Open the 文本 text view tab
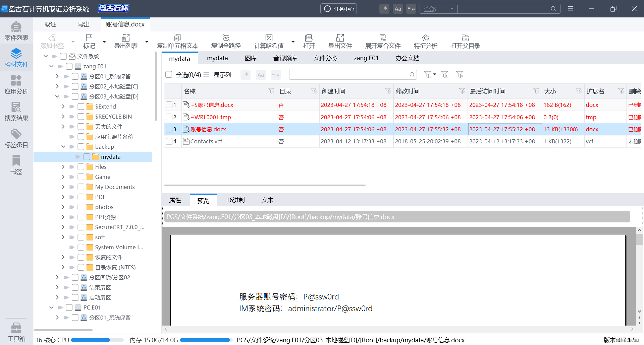The height and width of the screenshot is (345, 644). (x=267, y=200)
